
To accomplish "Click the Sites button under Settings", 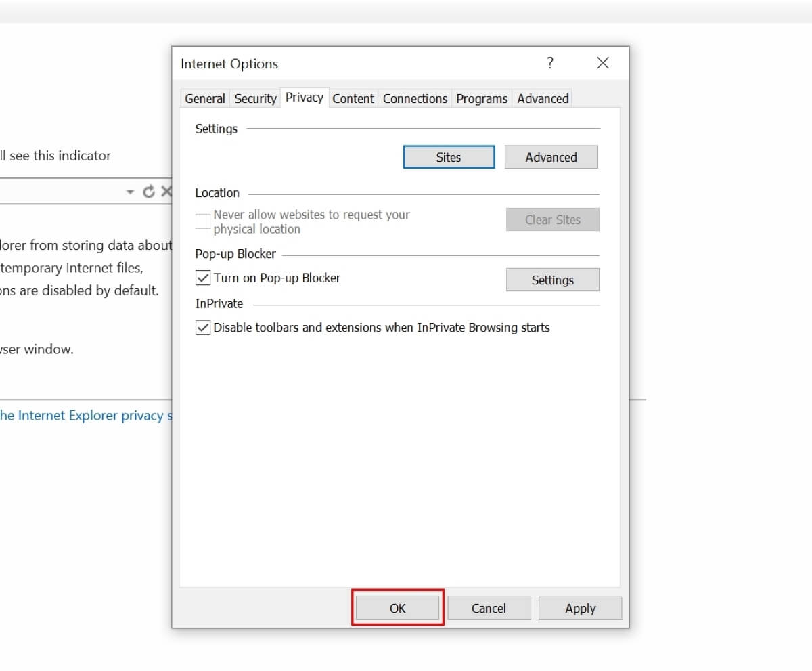I will click(x=449, y=156).
